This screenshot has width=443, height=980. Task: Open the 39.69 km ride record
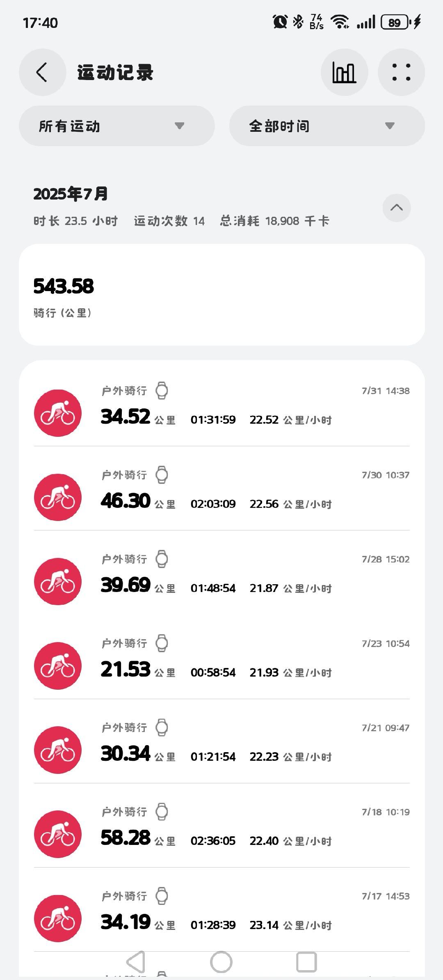coord(222,573)
